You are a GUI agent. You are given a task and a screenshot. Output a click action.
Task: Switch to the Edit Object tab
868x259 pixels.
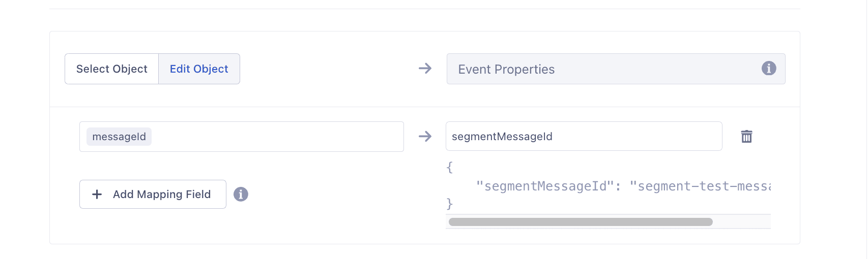point(199,69)
